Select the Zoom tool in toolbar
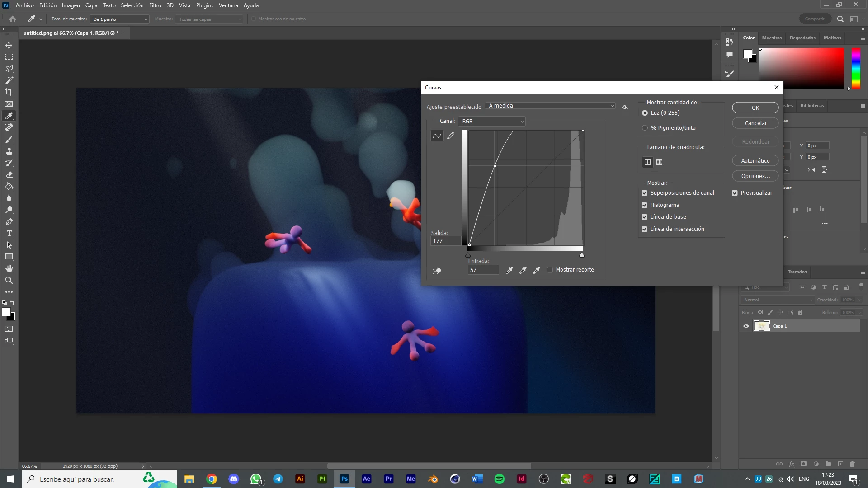This screenshot has height=488, width=868. (x=9, y=281)
